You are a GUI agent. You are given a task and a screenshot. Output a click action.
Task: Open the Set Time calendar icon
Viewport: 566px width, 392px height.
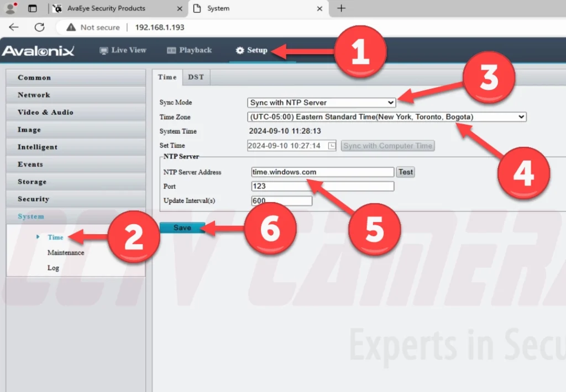[332, 146]
